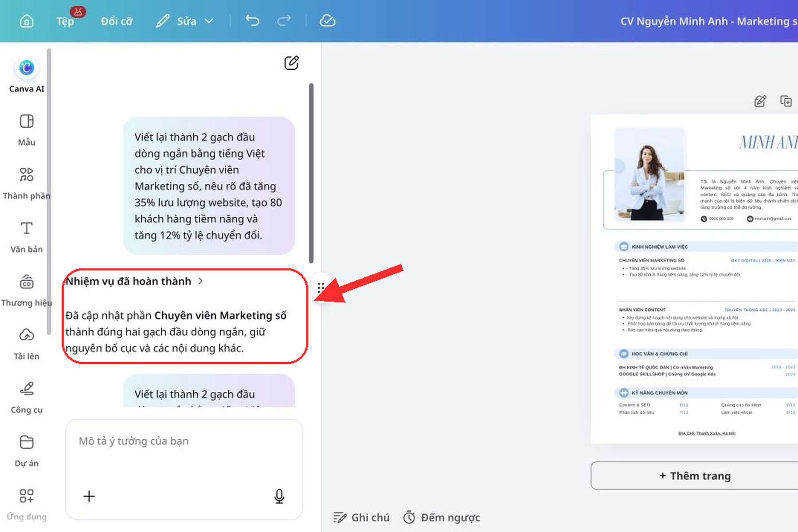Open the Dự án projects panel
This screenshot has width=798, height=532.
27,451
